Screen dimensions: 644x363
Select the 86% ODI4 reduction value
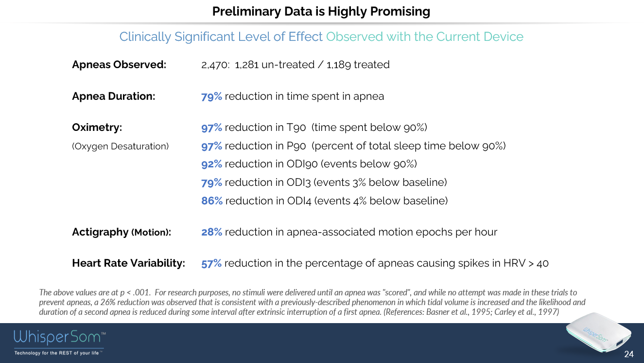pos(212,200)
